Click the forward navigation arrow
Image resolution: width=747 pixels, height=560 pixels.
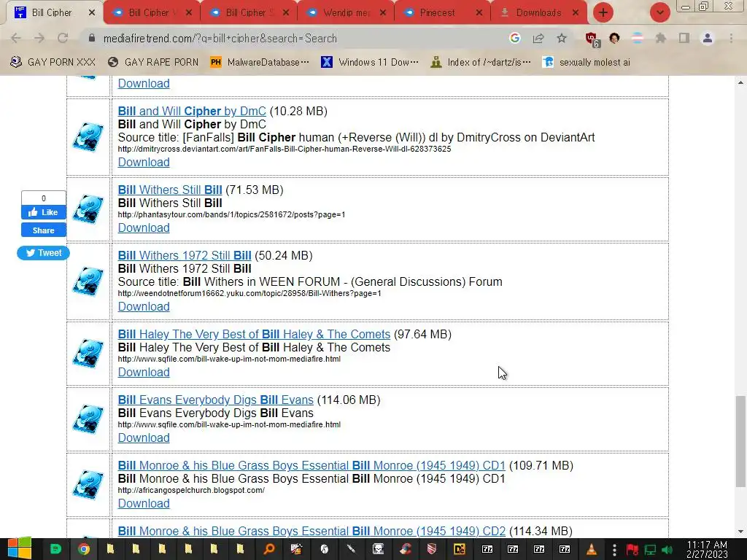[x=39, y=38]
